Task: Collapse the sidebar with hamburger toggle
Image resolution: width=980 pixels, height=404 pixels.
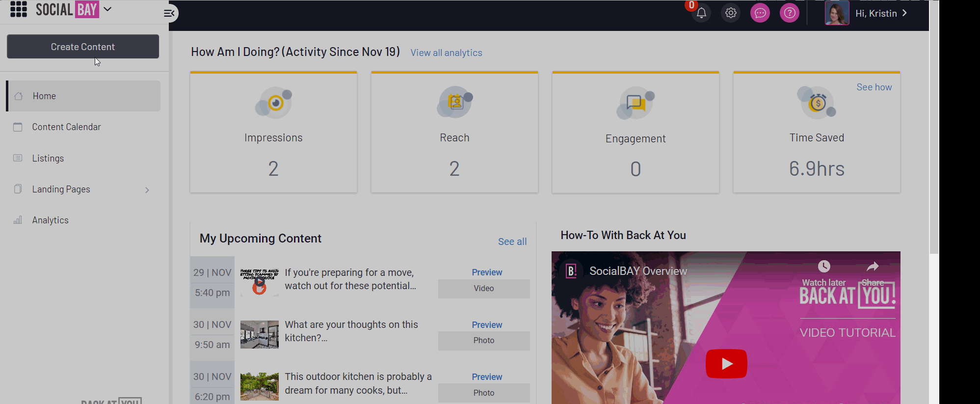Action: click(169, 13)
